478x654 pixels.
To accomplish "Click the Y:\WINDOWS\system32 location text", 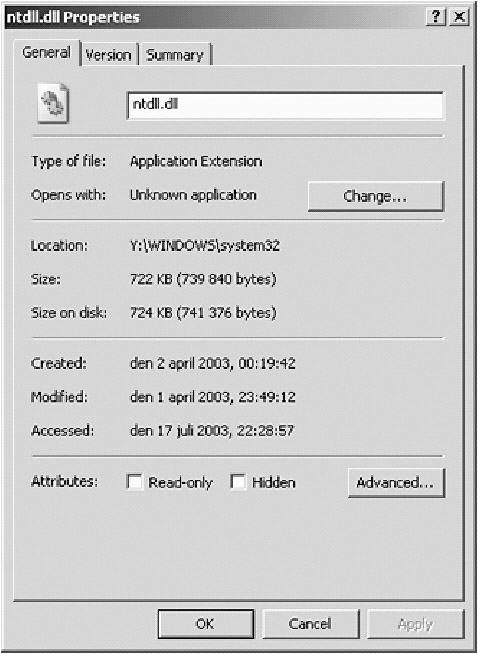I will tap(205, 246).
